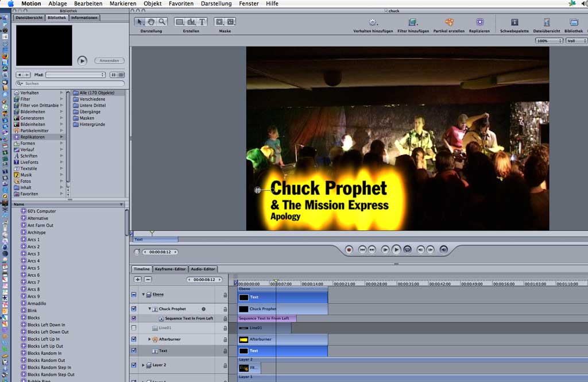
Task: Switch to Informationen tab
Action: pyautogui.click(x=84, y=18)
